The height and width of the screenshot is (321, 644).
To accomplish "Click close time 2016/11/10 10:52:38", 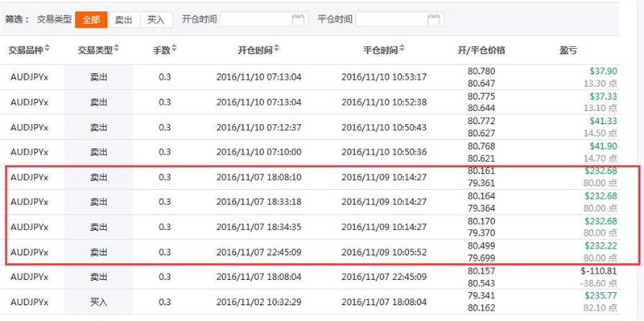I will (x=384, y=102).
